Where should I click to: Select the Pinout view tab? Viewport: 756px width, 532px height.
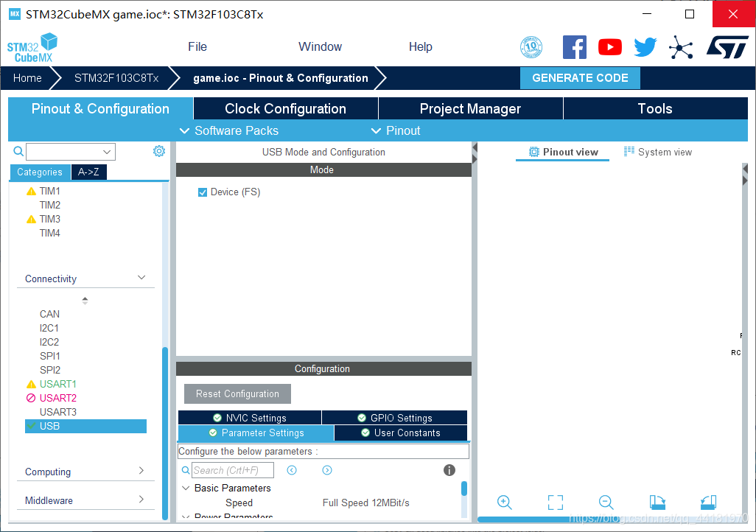[x=563, y=152]
